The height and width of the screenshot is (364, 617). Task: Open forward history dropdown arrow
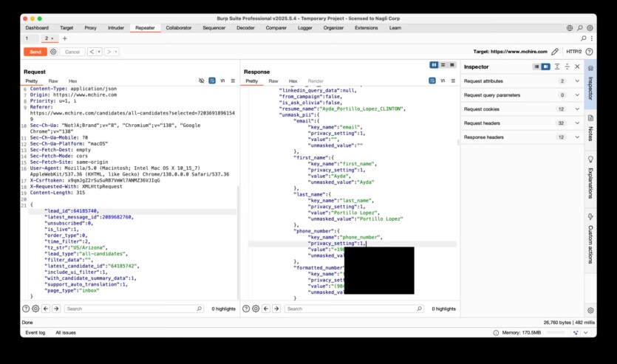click(116, 52)
